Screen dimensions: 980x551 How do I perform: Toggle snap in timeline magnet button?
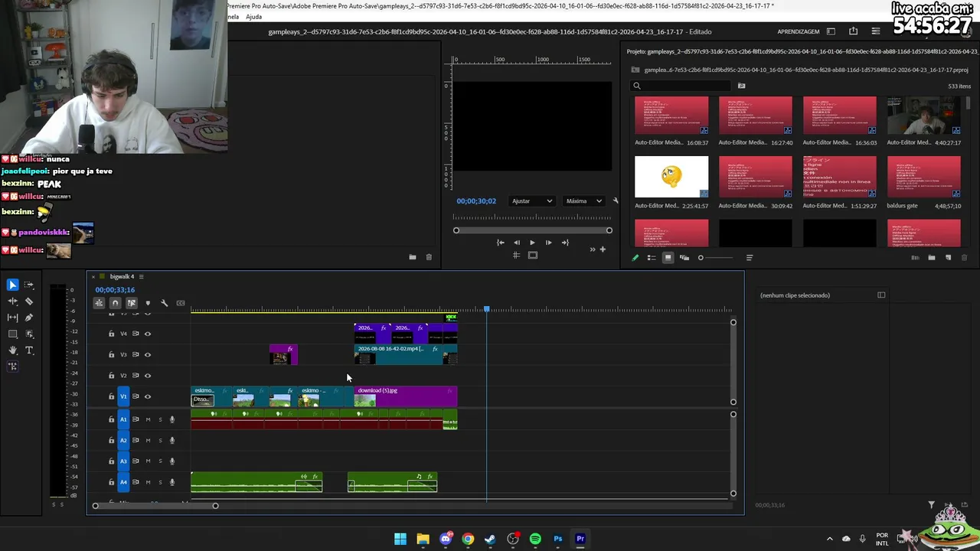tap(115, 303)
